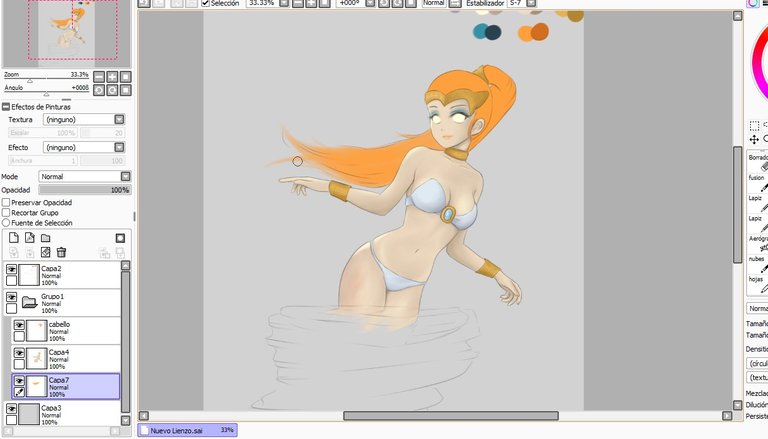This screenshot has width=768, height=439.
Task: Click the top toolbar zoom in plus button
Action: tap(311, 3)
